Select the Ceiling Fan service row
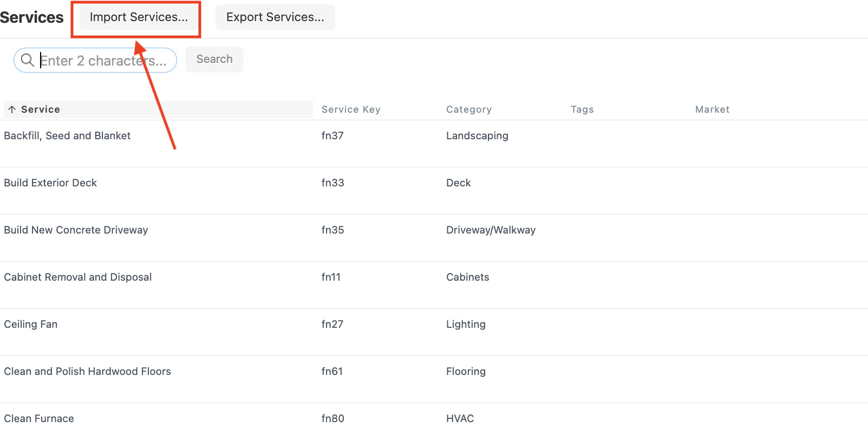Screen dimensions: 868x434 click(31, 325)
